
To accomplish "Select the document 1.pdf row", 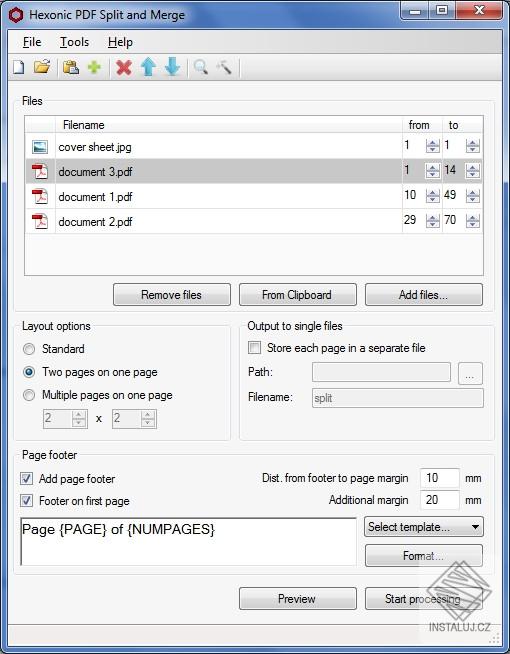I will pos(254,196).
